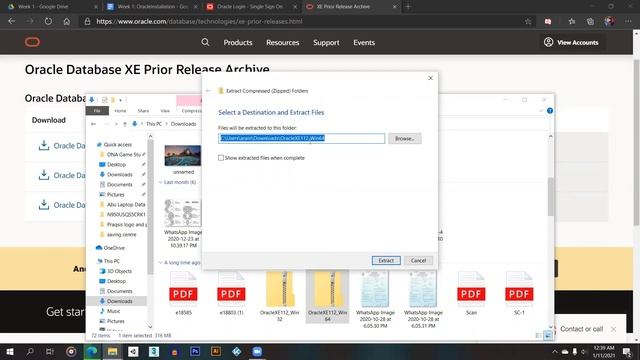Reload the browser page
This screenshot has width=640, height=360.
[48, 21]
